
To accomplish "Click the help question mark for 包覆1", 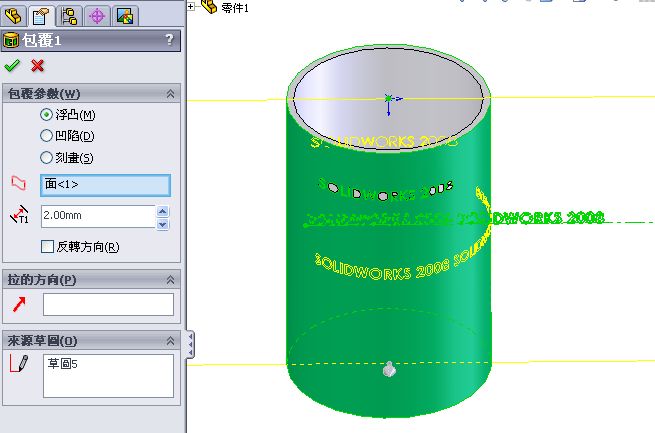I will click(169, 40).
